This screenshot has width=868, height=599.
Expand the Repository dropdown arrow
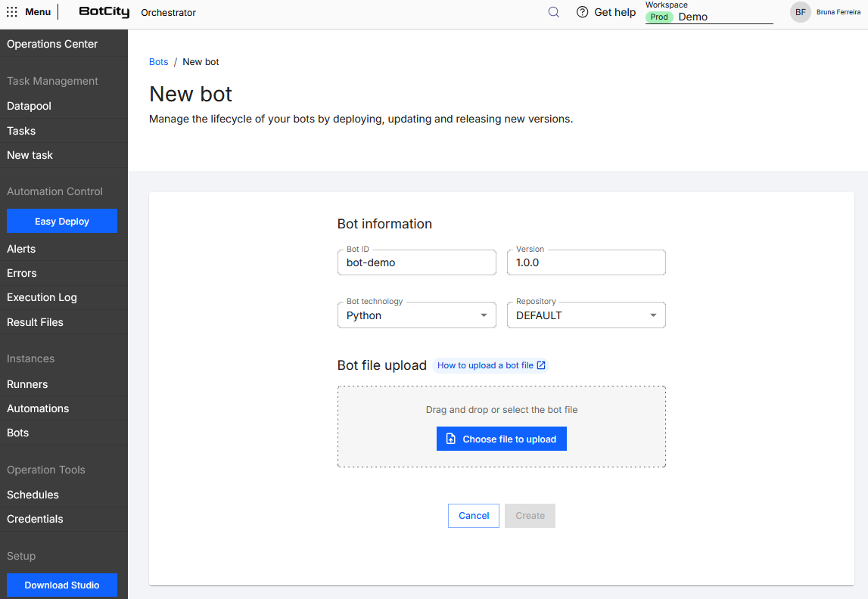[652, 315]
